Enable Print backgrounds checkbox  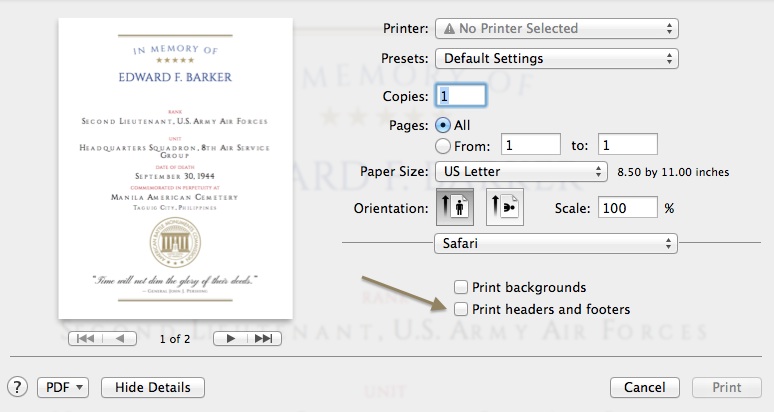[x=461, y=288]
